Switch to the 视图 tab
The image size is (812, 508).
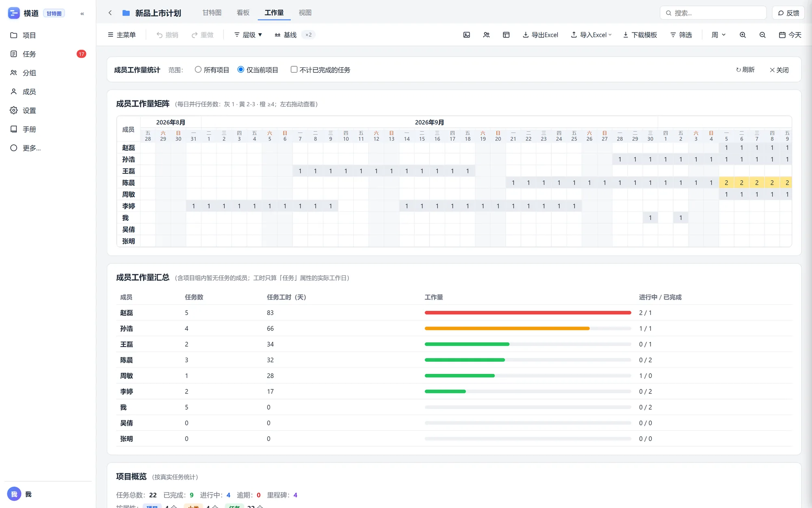pos(305,13)
